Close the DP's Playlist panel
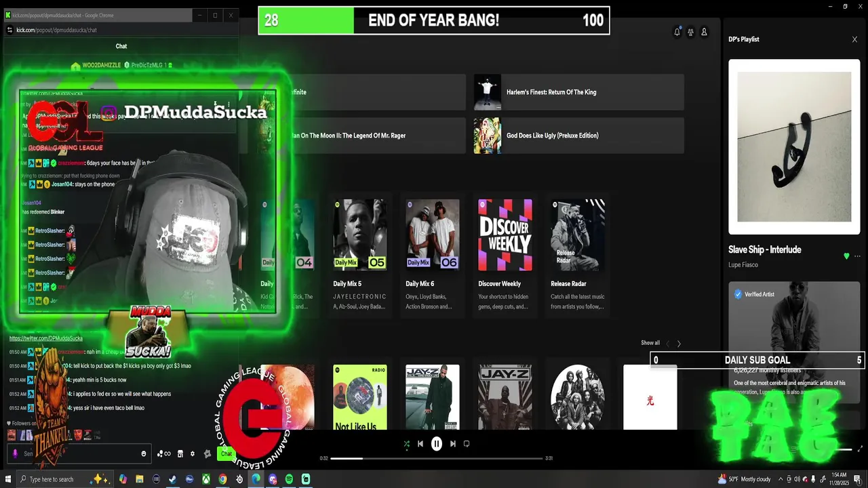Viewport: 868px width, 488px height. 854,39
